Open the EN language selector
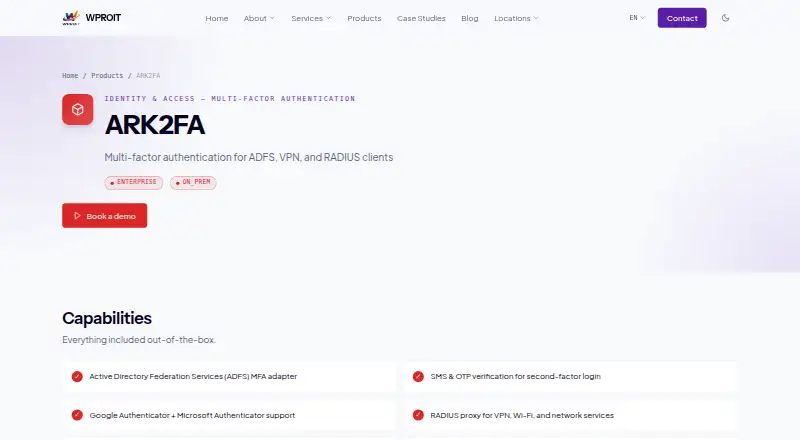This screenshot has width=800, height=440. [x=637, y=18]
